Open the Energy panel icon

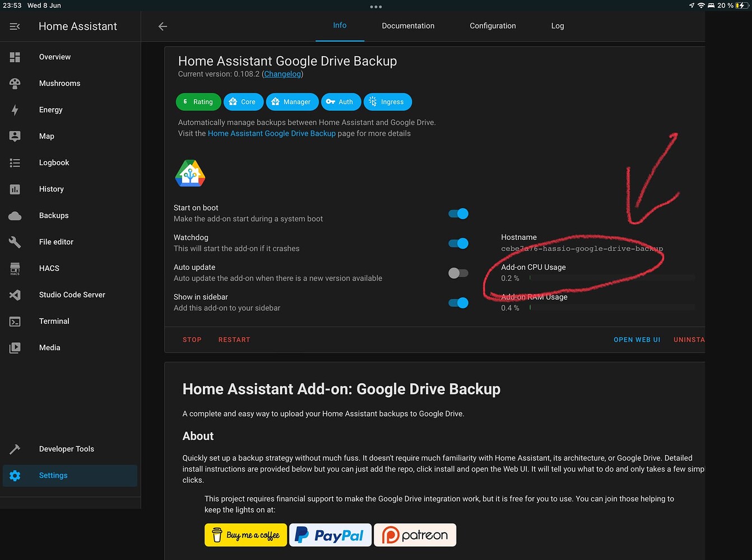15,110
